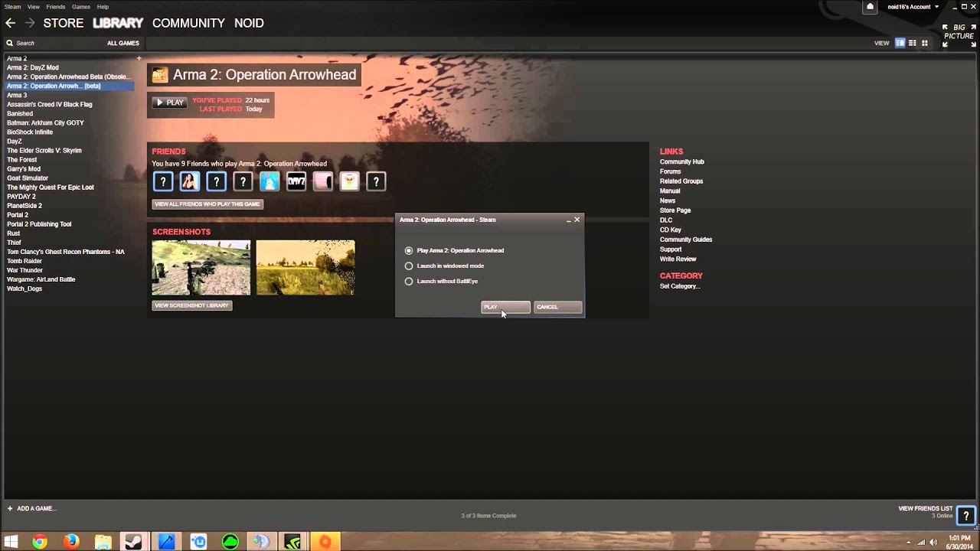Open the blue cartoon avatar friend

[x=269, y=181]
